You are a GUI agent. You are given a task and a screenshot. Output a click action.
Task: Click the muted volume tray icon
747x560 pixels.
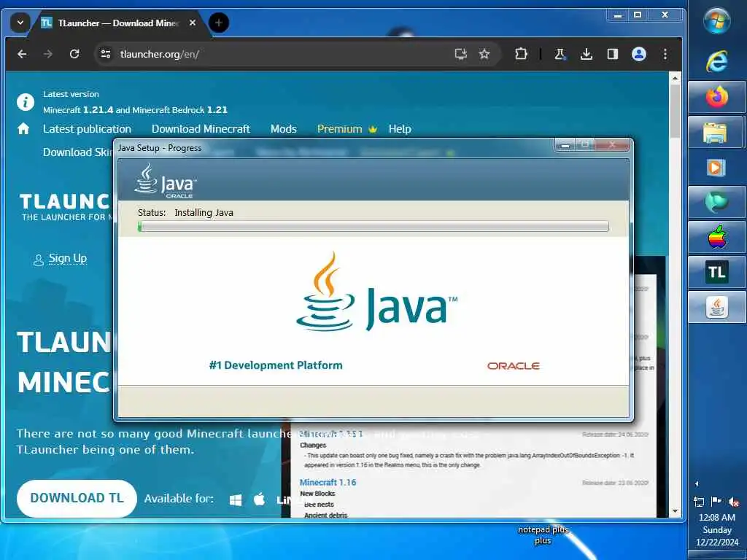(x=734, y=502)
